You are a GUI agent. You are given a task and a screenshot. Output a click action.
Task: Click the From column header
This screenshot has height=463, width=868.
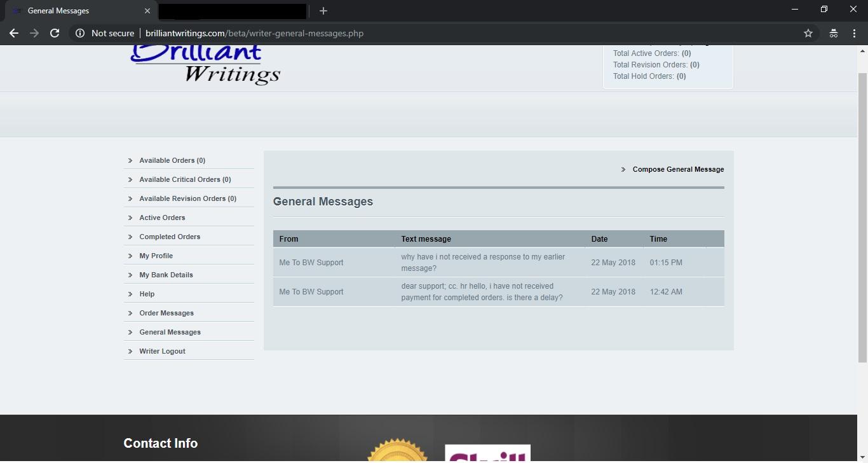288,239
